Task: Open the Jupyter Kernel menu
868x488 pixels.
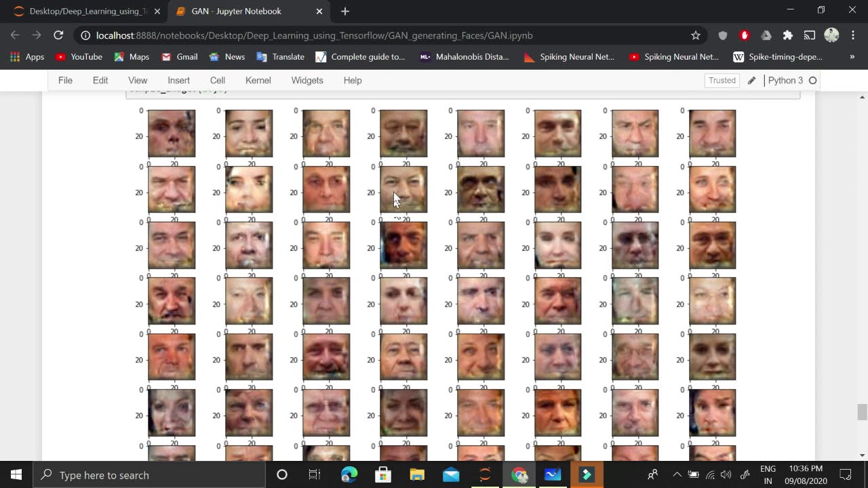Action: (258, 80)
